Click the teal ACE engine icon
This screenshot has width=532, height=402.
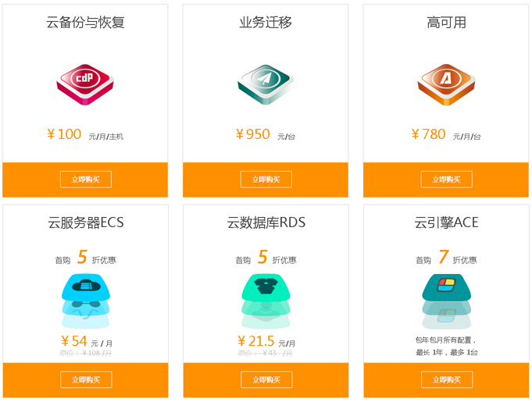pos(447,301)
